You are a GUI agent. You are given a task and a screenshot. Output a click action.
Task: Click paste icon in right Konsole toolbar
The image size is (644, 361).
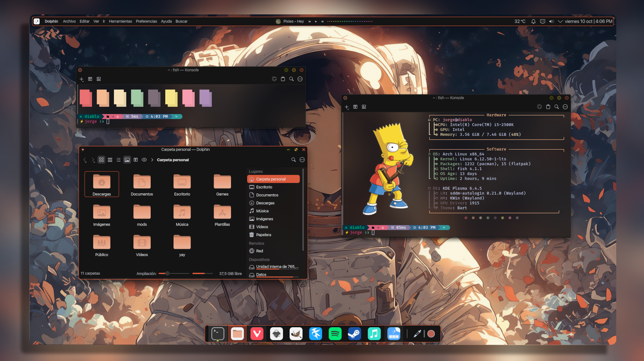coord(548,107)
